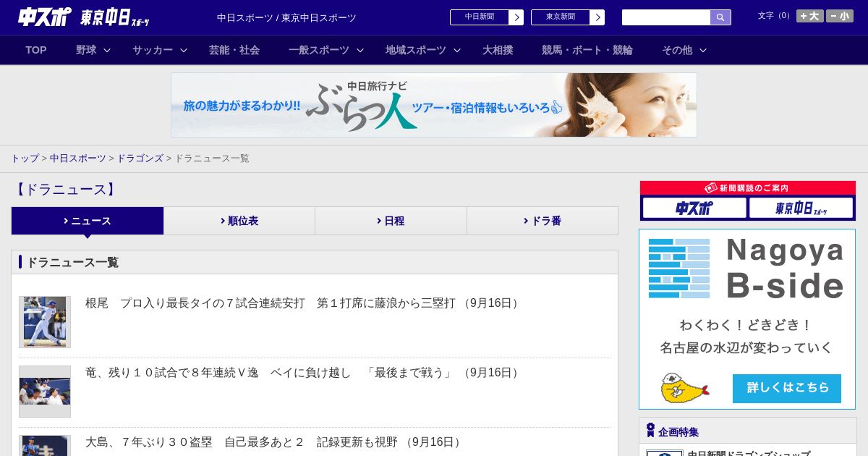Open the 東京新聞 link button
This screenshot has height=456, width=868.
click(x=561, y=17)
